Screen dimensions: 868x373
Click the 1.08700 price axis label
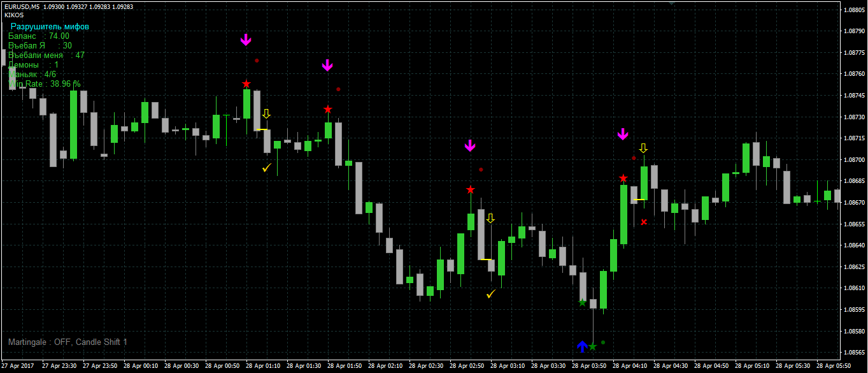(853, 160)
